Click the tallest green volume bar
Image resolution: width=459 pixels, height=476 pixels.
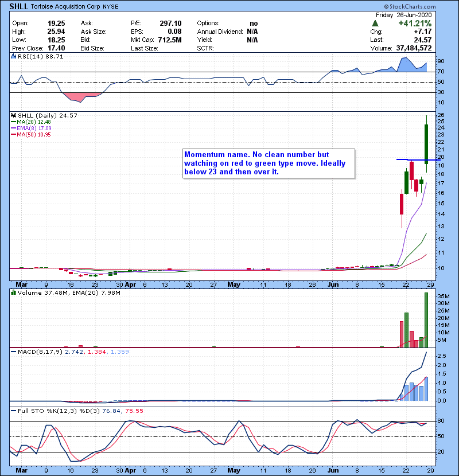pos(426,320)
